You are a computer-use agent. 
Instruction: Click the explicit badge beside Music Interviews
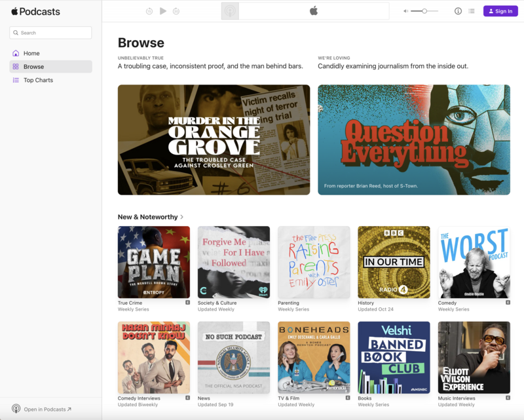pyautogui.click(x=508, y=398)
